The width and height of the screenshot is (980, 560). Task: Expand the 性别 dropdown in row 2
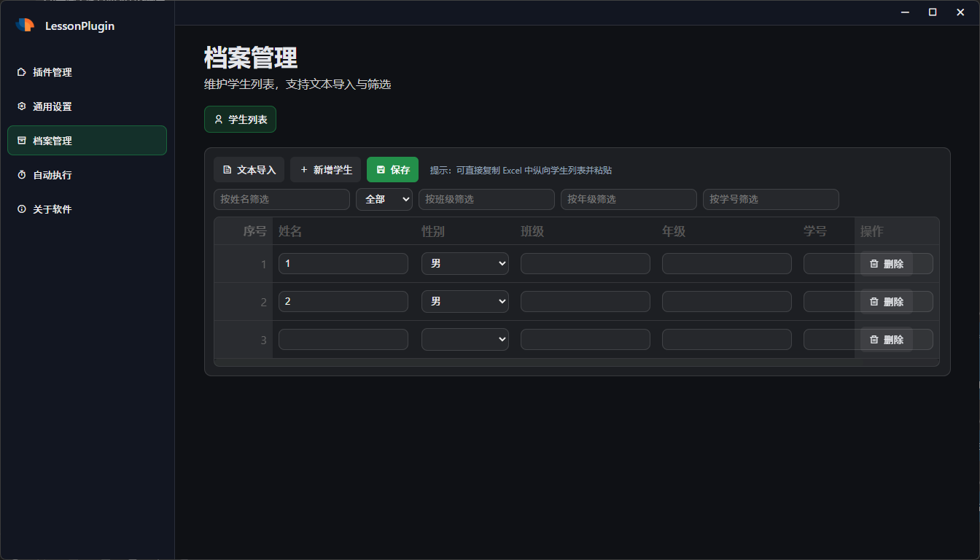[x=464, y=302]
